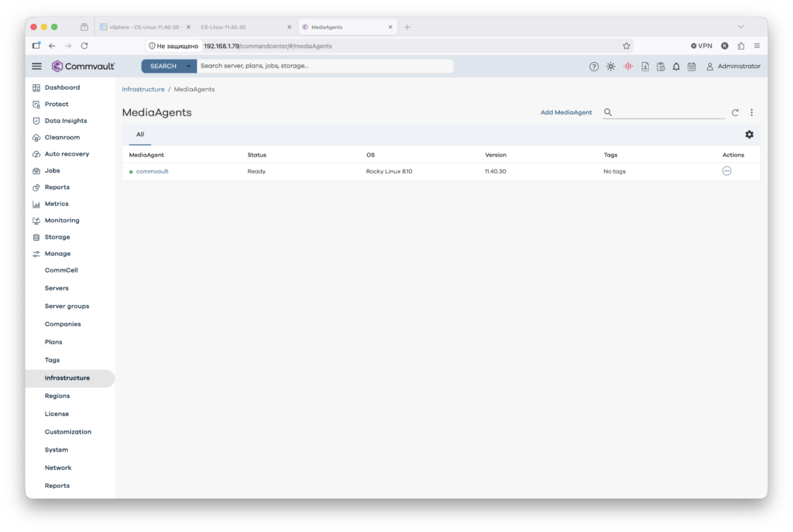Reload the browser page

pos(84,46)
